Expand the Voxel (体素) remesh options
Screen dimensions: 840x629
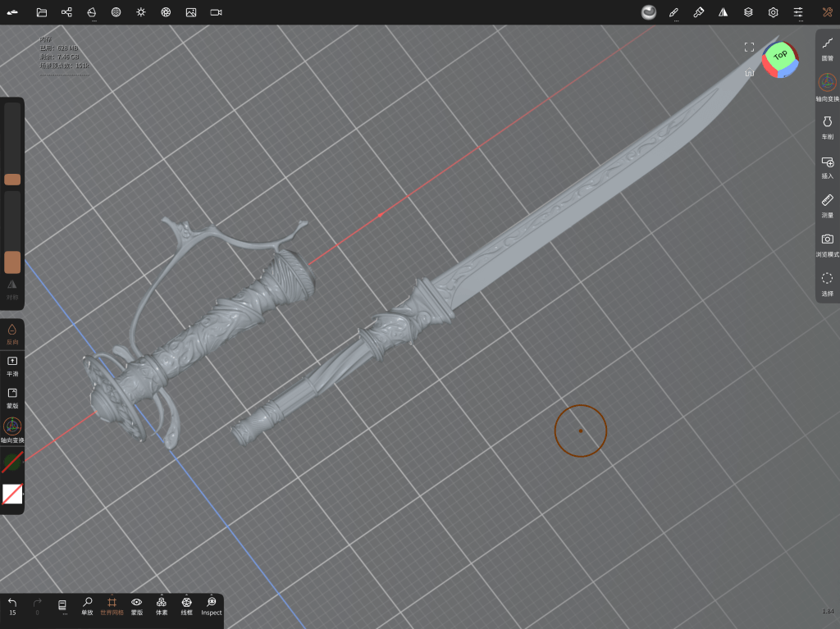pyautogui.click(x=162, y=606)
